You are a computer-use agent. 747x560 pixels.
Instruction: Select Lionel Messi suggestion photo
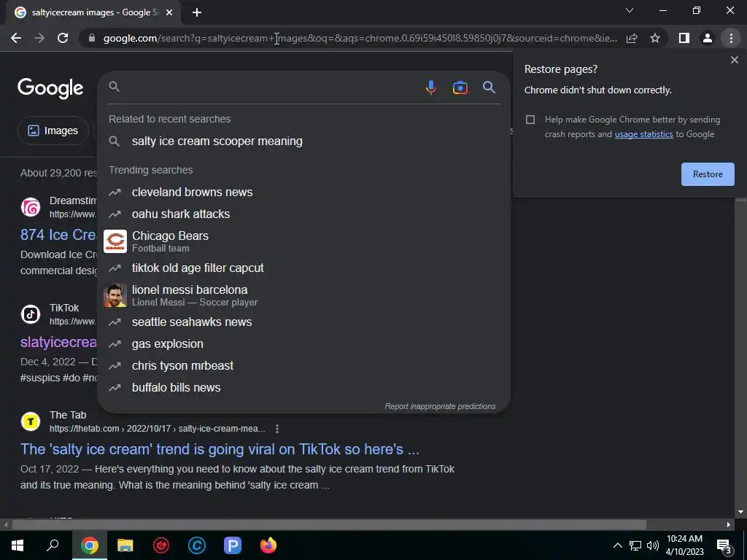[115, 296]
